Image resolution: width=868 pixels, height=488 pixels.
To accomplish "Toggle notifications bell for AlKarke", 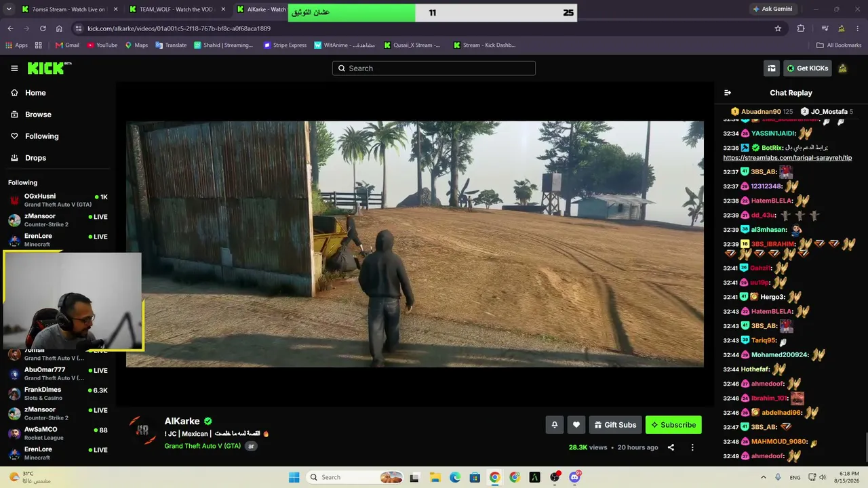I will tap(554, 425).
